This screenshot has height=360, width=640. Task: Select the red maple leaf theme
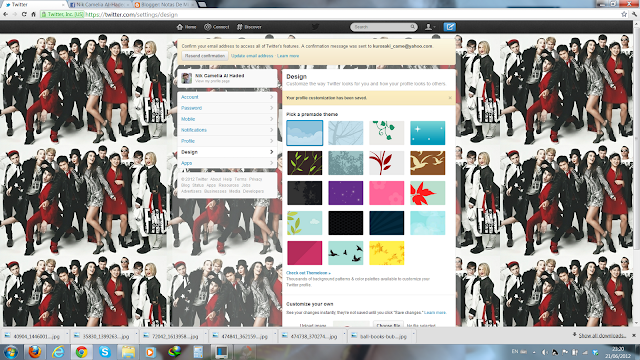427,193
